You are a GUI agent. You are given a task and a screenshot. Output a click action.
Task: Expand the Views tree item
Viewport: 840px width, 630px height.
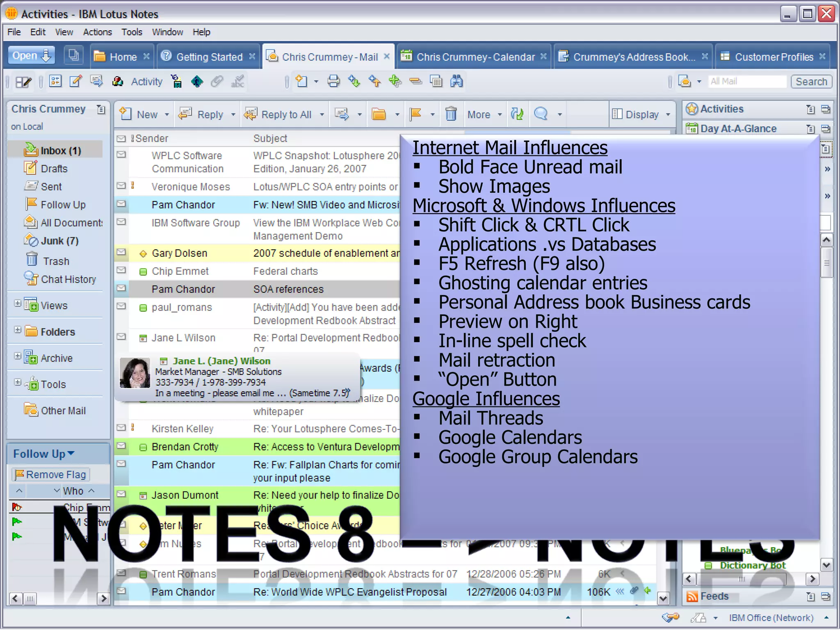(18, 304)
